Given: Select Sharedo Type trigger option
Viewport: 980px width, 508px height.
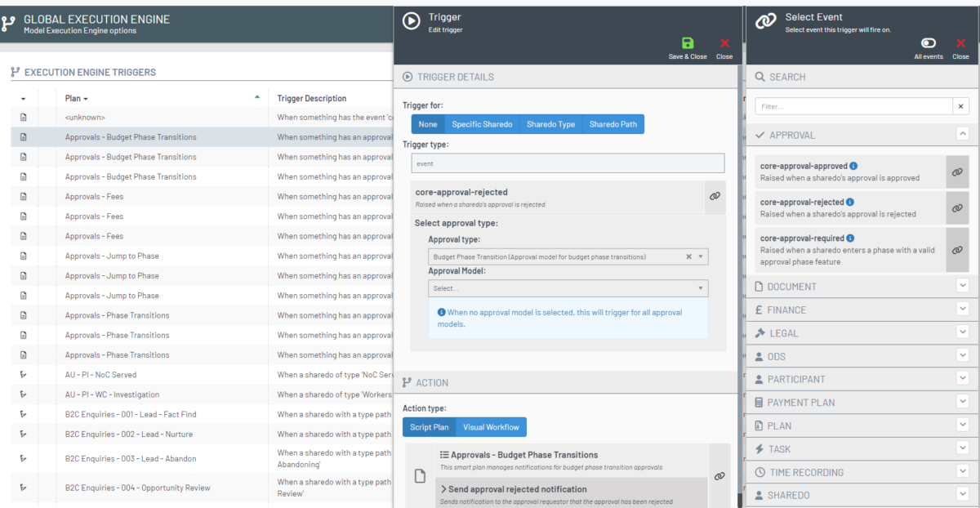Looking at the screenshot, I should pyautogui.click(x=550, y=124).
